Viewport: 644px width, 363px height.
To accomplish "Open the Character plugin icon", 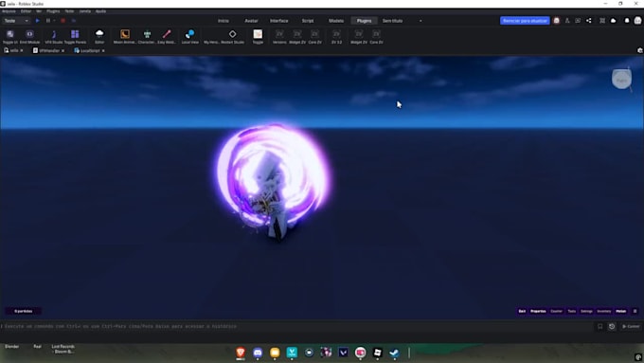I will [147, 36].
